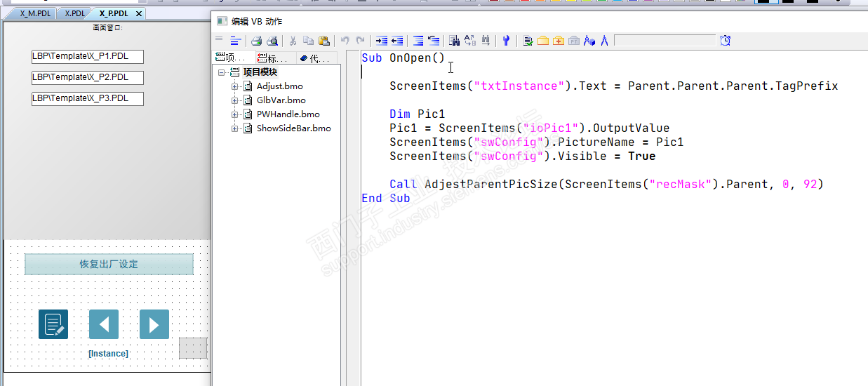Click the End Sub code line

pyautogui.click(x=386, y=199)
